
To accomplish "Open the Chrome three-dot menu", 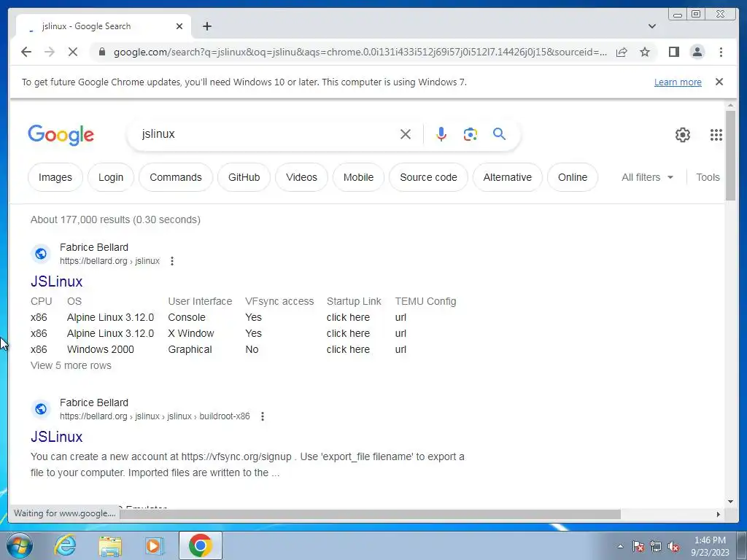I will pos(721,52).
